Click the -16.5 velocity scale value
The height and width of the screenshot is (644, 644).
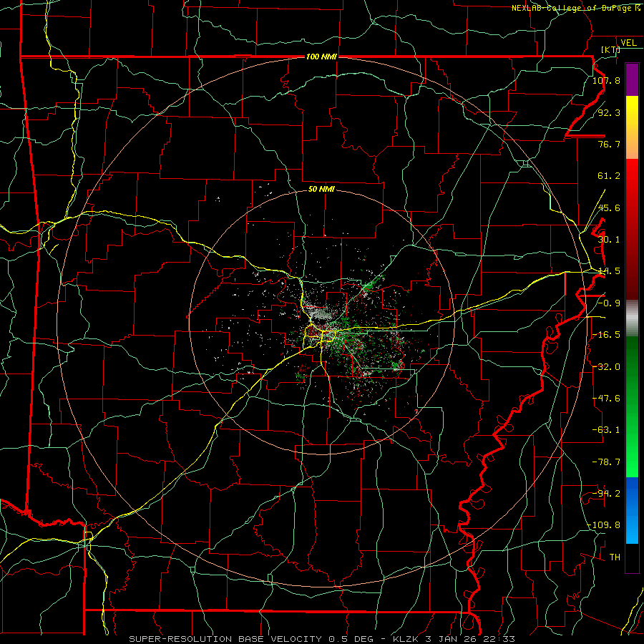click(x=606, y=335)
